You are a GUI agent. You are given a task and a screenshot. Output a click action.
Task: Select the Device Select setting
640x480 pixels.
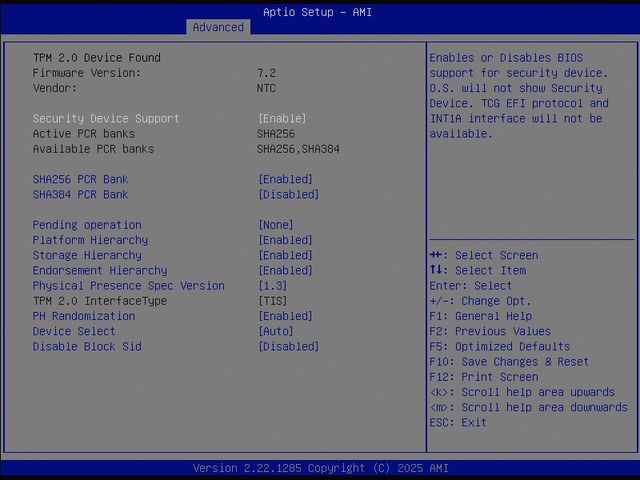click(x=74, y=331)
